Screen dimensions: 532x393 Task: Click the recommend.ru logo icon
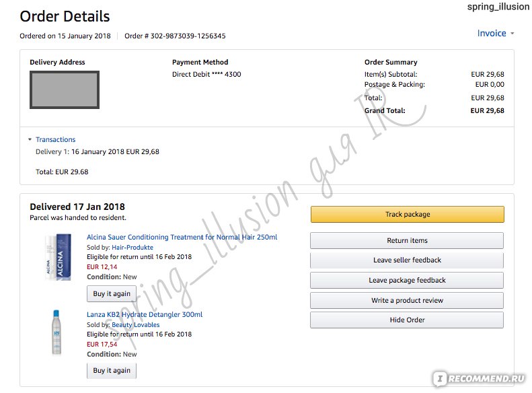[440, 378]
